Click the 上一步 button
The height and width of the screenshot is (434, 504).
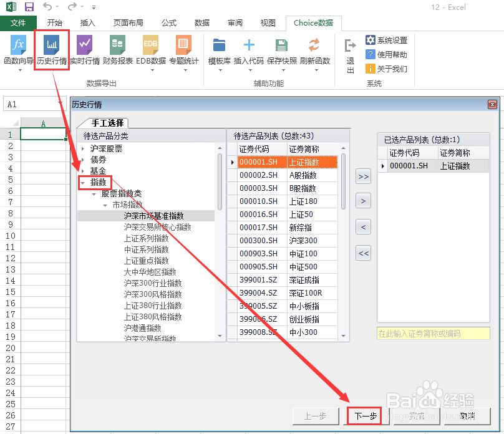pyautogui.click(x=316, y=417)
